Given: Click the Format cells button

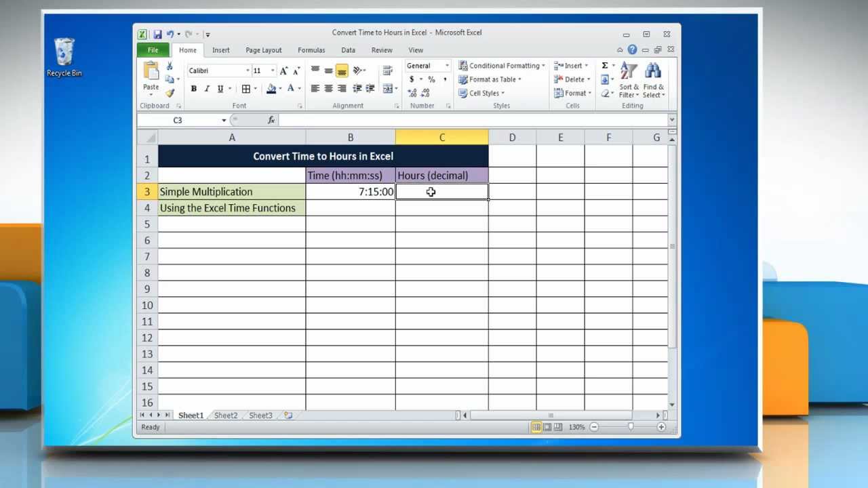Looking at the screenshot, I should point(573,93).
